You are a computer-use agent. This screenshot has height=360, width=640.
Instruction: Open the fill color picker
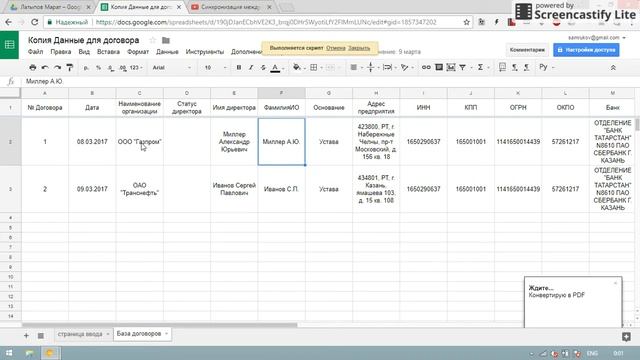point(297,67)
